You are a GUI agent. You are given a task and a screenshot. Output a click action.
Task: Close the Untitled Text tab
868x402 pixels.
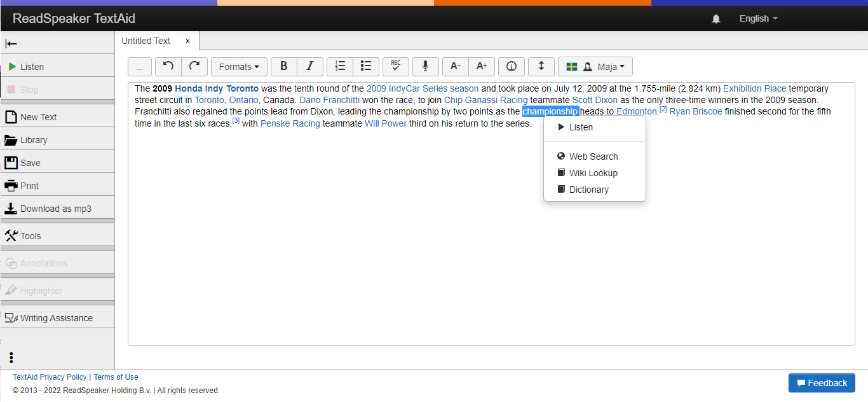pyautogui.click(x=187, y=41)
